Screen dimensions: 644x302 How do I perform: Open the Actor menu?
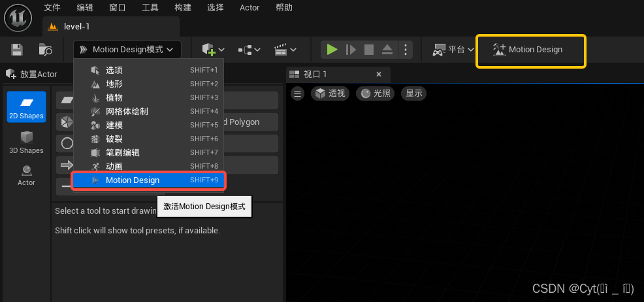coord(250,7)
